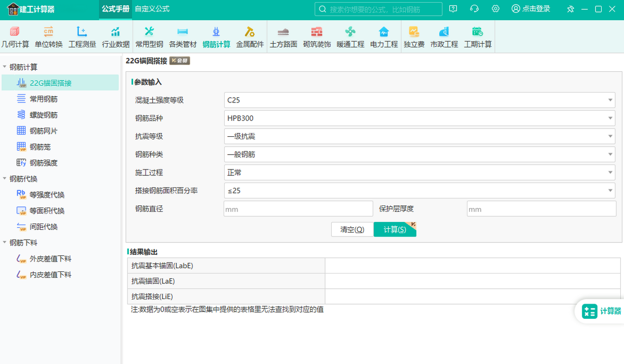This screenshot has width=624, height=364.
Task: Select the 暖通工程 HVAC fan icon
Action: pos(350,32)
